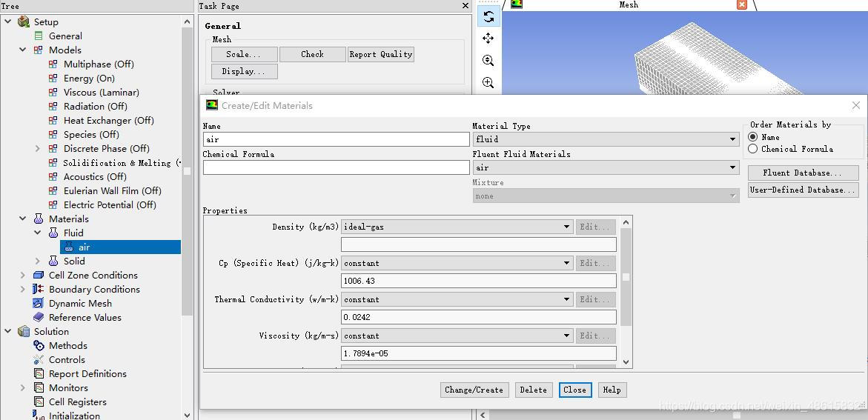868x420 pixels.
Task: Open the Fluent Database
Action: tap(803, 173)
